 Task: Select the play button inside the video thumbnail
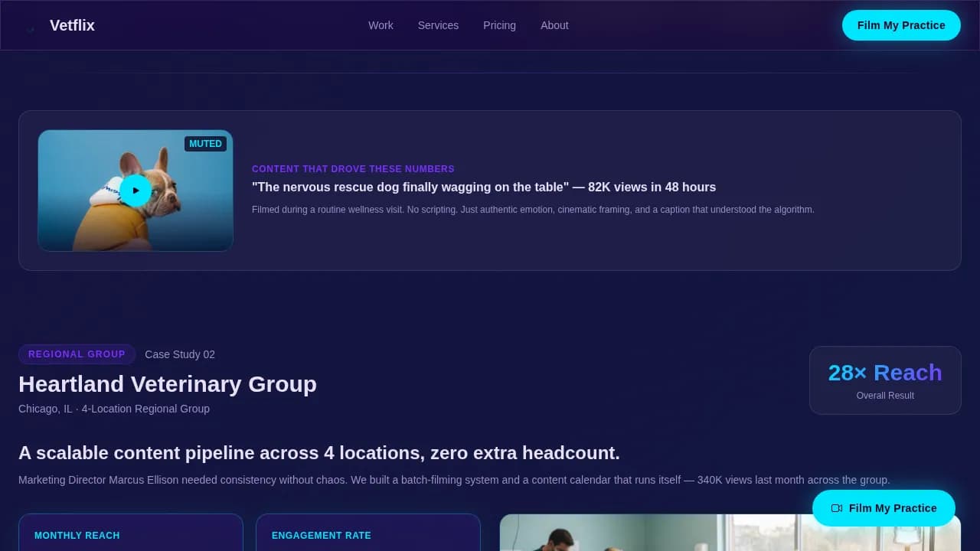(x=135, y=191)
